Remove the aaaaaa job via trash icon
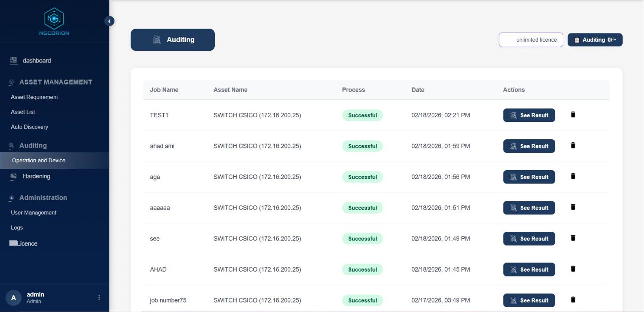The height and width of the screenshot is (312, 644). (573, 207)
